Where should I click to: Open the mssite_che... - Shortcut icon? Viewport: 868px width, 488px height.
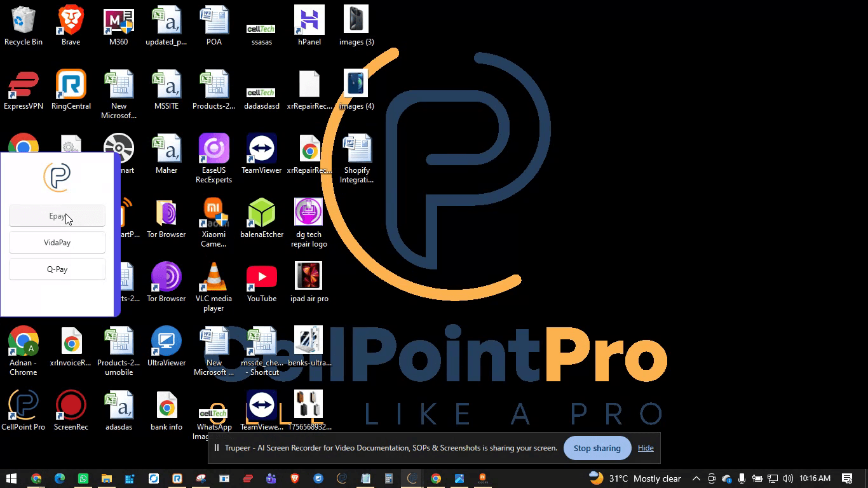[262, 351]
